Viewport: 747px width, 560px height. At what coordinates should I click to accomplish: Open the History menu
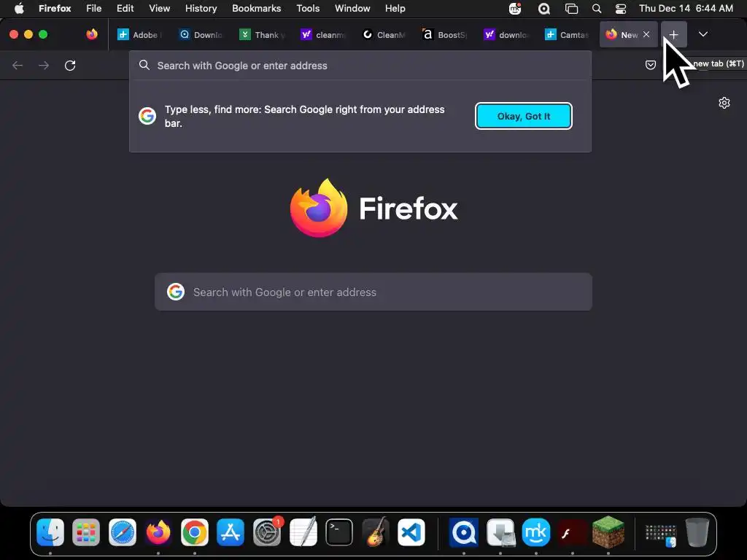201,8
